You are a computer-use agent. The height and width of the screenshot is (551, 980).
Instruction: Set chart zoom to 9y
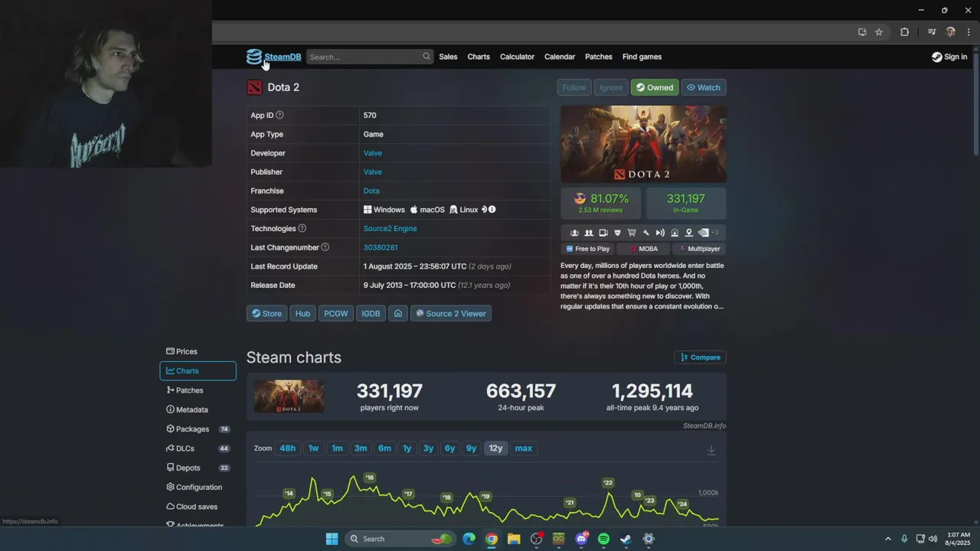(471, 448)
